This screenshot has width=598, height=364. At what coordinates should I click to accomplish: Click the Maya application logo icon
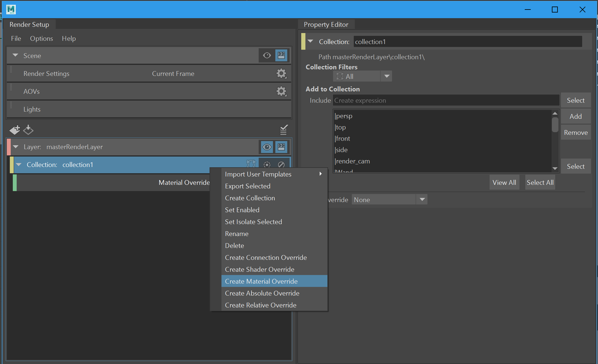point(11,9)
